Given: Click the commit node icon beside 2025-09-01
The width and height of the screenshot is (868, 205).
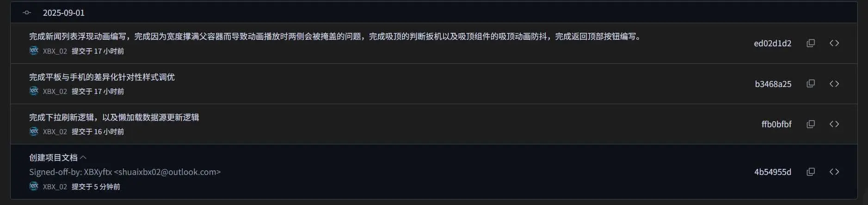Looking at the screenshot, I should coord(27,12).
